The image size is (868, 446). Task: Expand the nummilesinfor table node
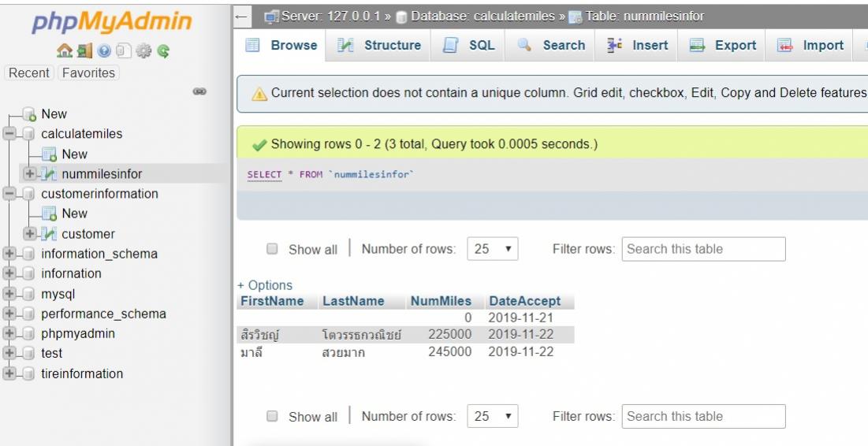pyautogui.click(x=30, y=174)
